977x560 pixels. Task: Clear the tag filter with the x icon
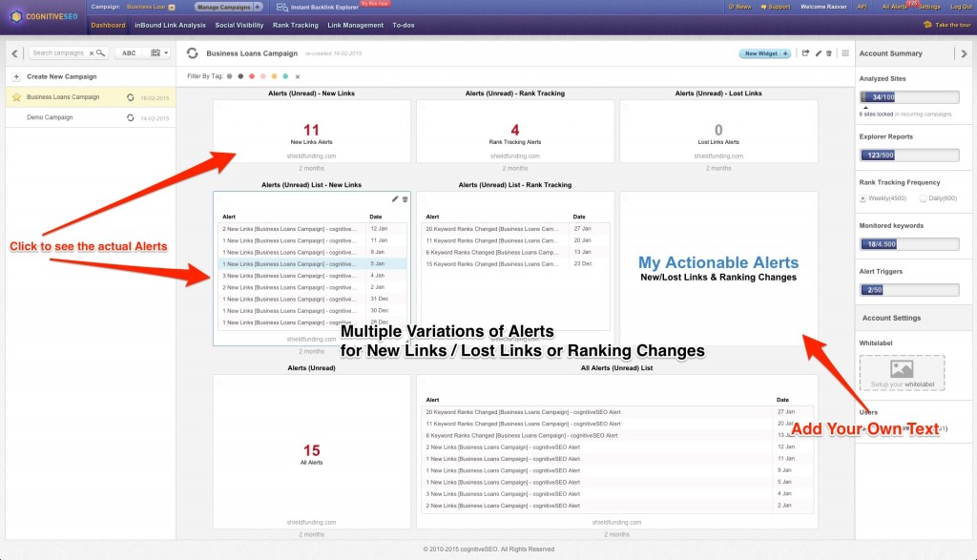point(297,75)
